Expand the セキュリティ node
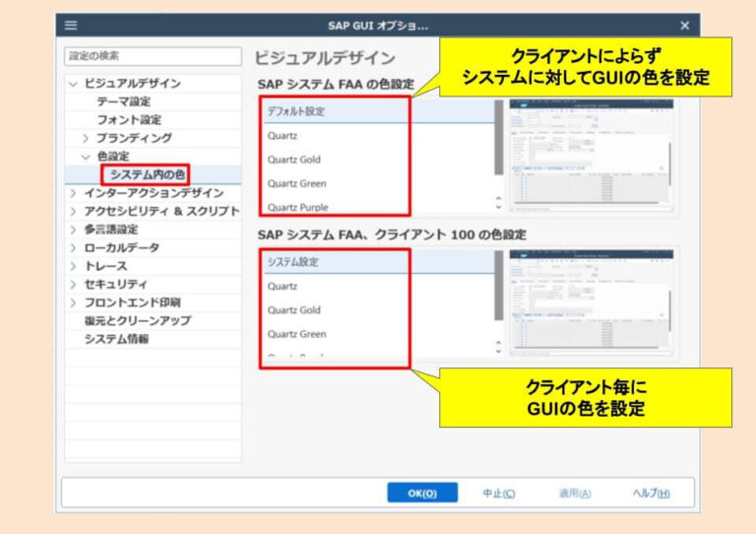756x534 pixels. (x=73, y=285)
